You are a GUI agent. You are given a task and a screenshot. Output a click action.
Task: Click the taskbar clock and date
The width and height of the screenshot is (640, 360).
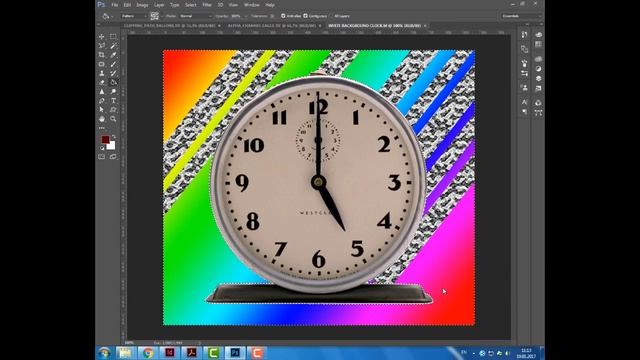tap(526, 353)
